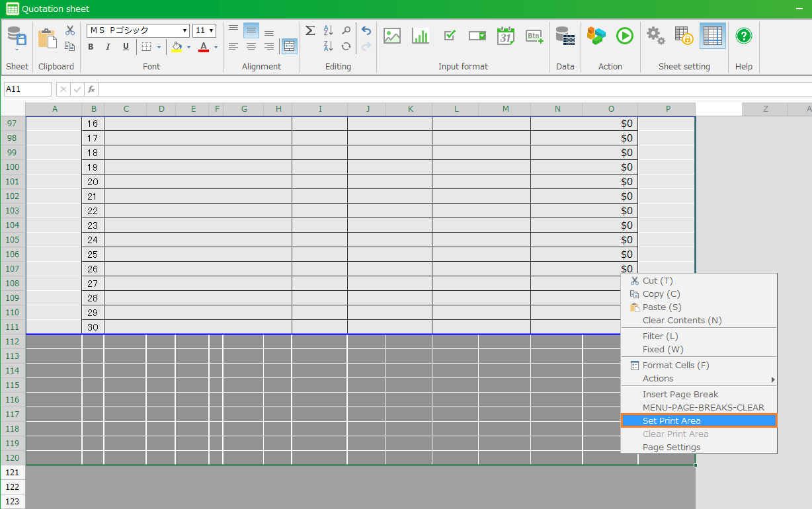Click the cell reference name box
812x509 pixels.
[x=27, y=89]
